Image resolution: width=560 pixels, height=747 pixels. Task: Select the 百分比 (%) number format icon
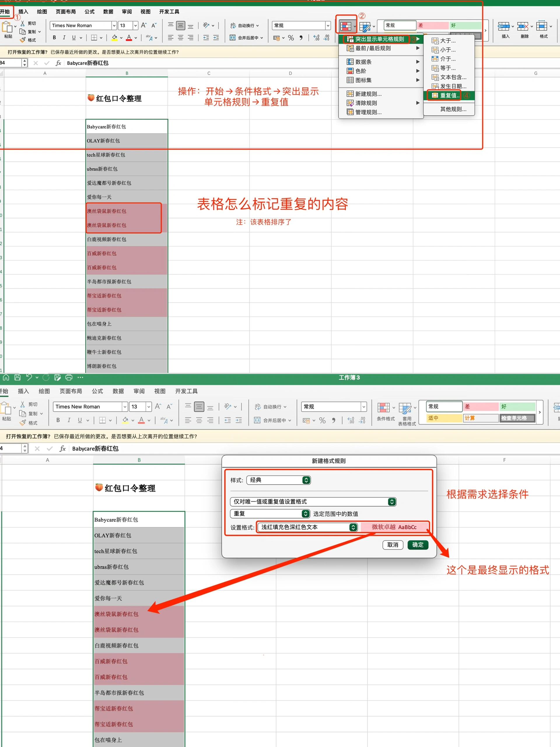click(290, 38)
